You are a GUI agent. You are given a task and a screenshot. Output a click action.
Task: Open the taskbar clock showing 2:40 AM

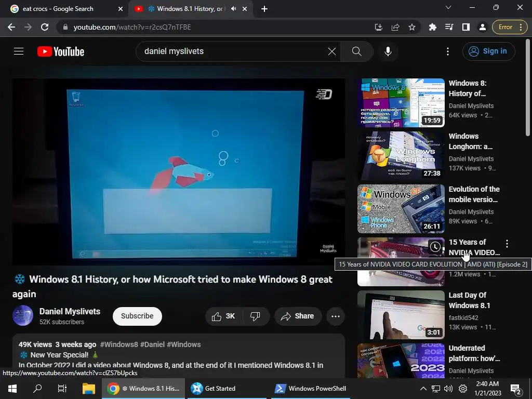click(x=488, y=389)
